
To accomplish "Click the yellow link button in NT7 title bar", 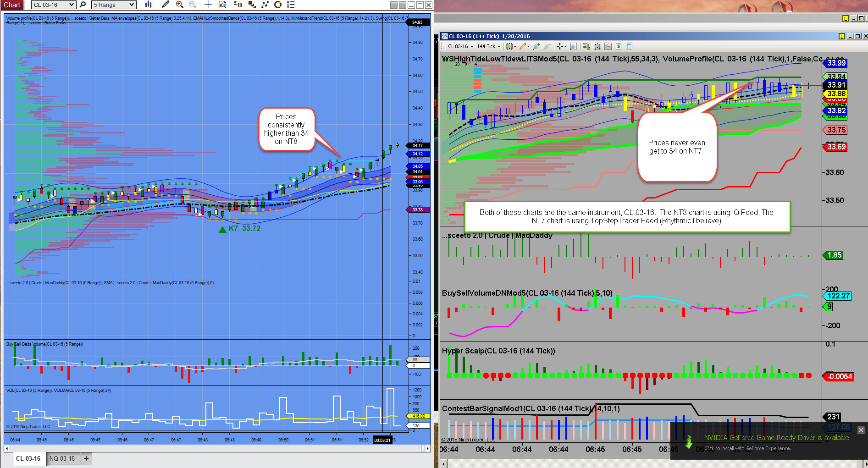I will pos(841,36).
